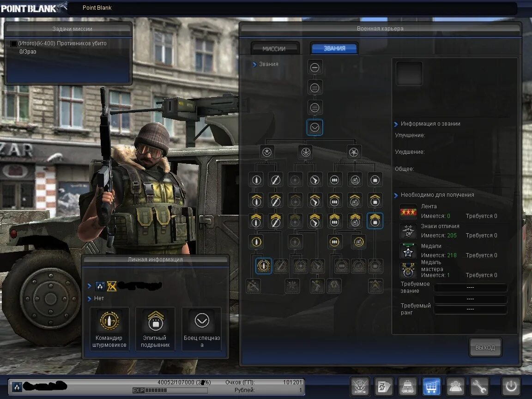Screen dimensions: 532x399
Task: Click the 40052/107000 experience text
Action: click(184, 382)
